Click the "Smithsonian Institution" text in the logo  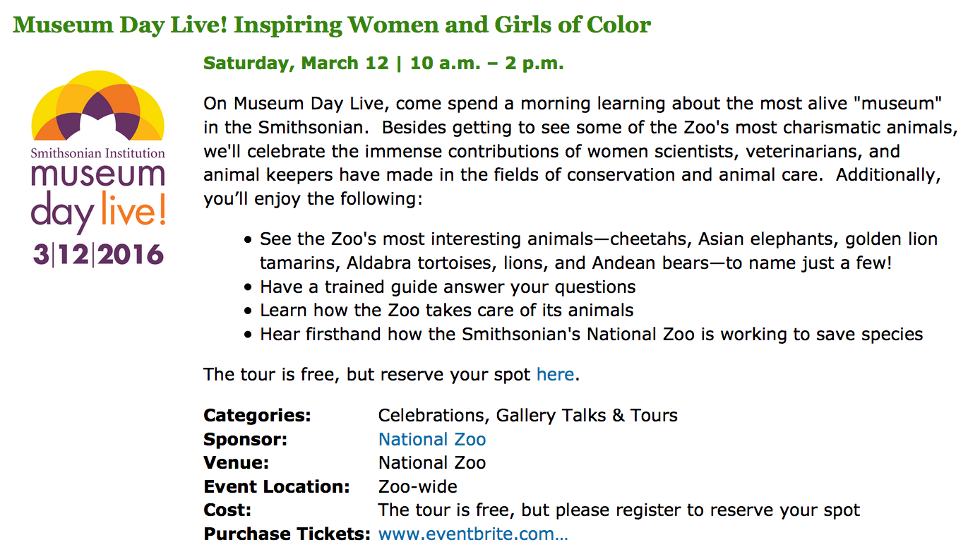click(98, 152)
